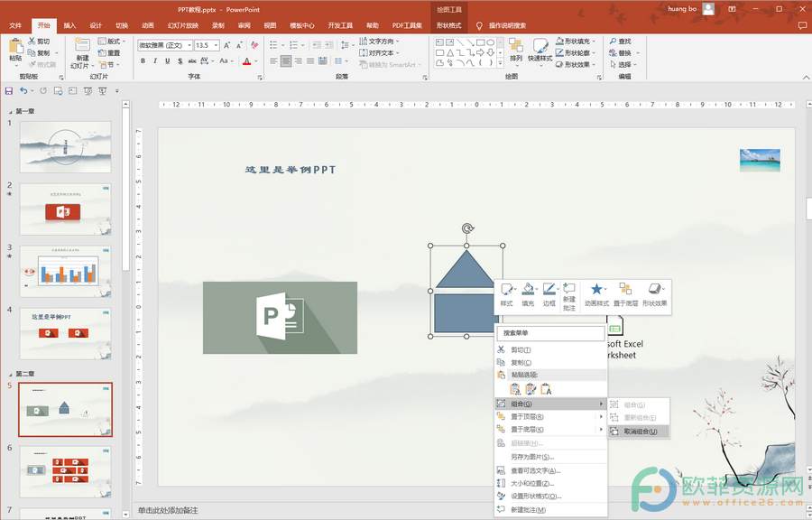Open the Shape Fill (形状填充) dropdown
Viewport: 812px width, 520px height.
(x=576, y=41)
